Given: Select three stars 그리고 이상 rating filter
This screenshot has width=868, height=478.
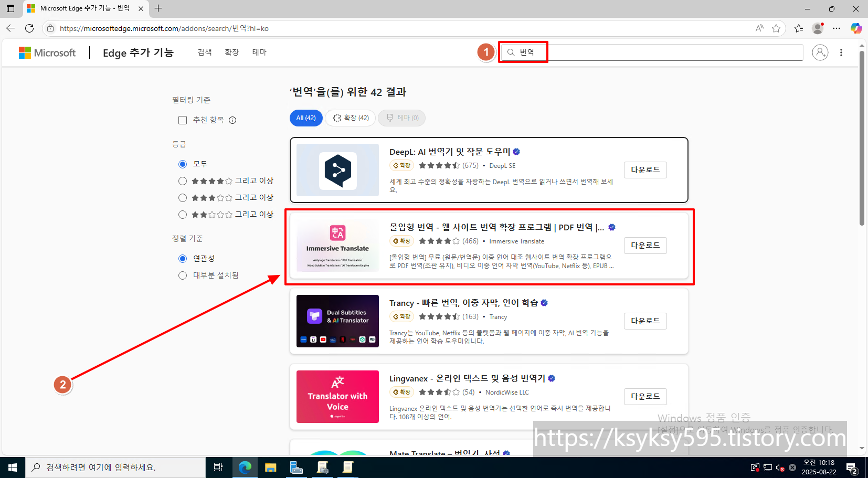Looking at the screenshot, I should click(183, 198).
